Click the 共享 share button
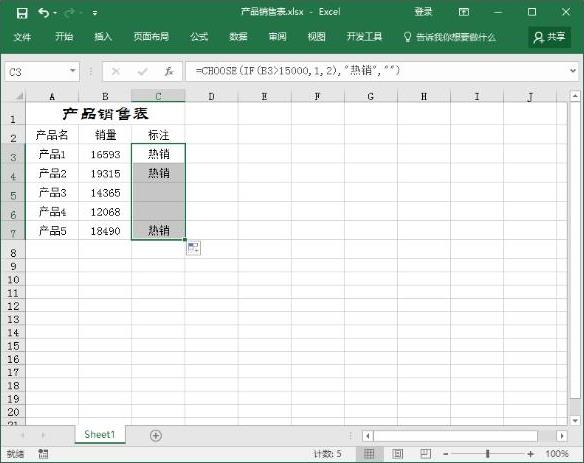Viewport: 584px width, 463px height. (x=549, y=37)
